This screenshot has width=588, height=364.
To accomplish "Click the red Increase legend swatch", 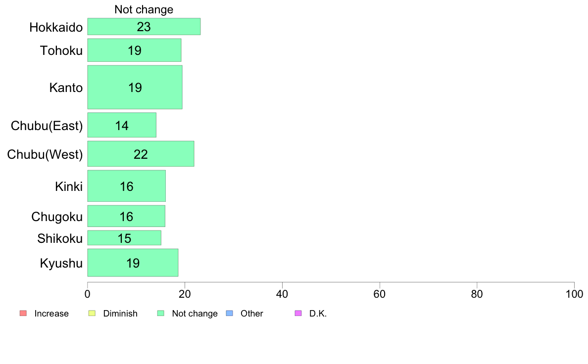I will 23,314.
